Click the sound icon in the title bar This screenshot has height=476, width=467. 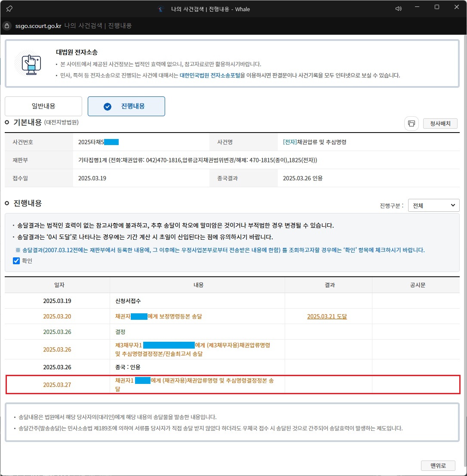(398, 8)
